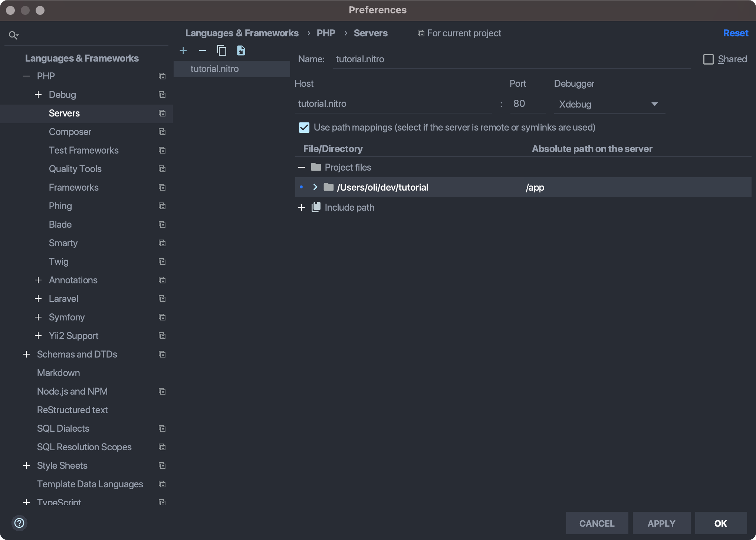Select the PHP sidebar item
This screenshot has height=540, width=756.
(46, 75)
